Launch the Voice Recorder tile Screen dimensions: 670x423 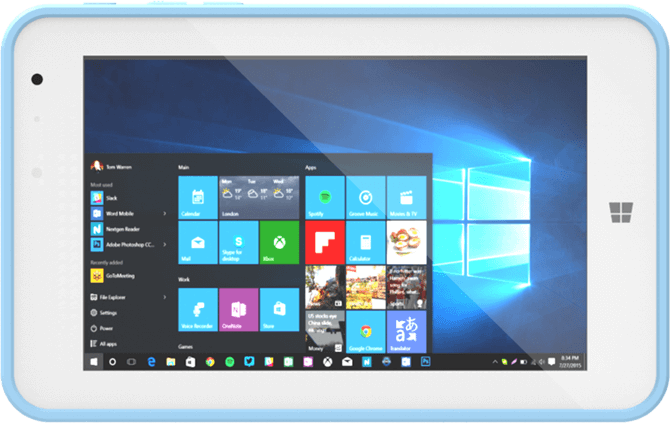tap(198, 310)
